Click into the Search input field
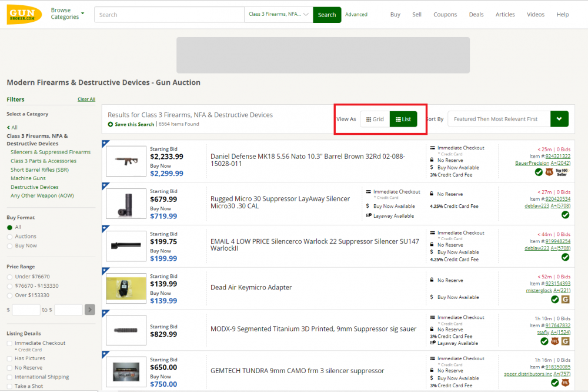The image size is (588, 392). pyautogui.click(x=169, y=15)
